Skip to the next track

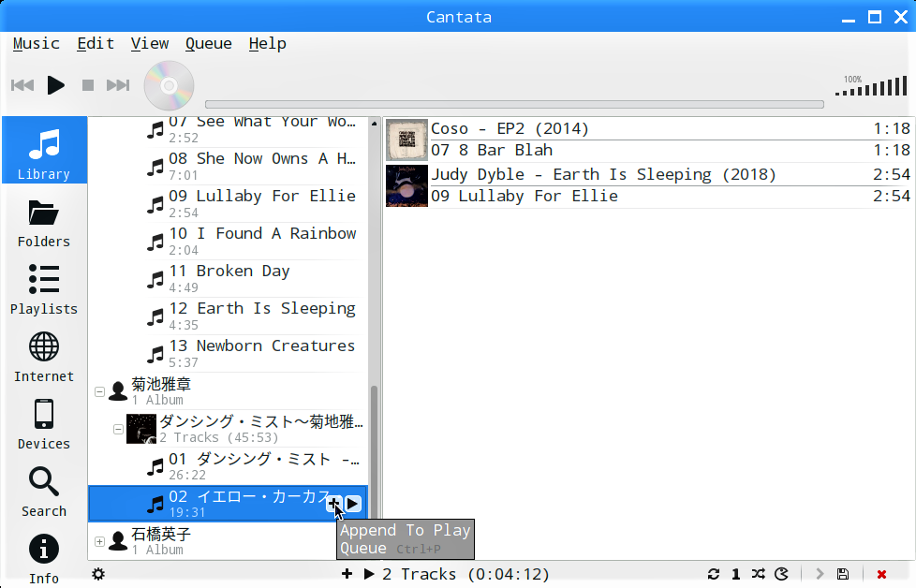click(x=118, y=85)
